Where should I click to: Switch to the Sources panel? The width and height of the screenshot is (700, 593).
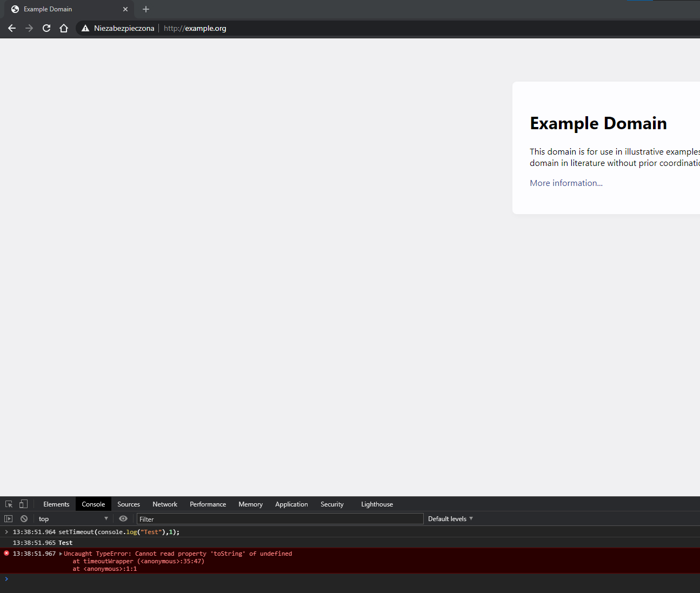click(128, 504)
